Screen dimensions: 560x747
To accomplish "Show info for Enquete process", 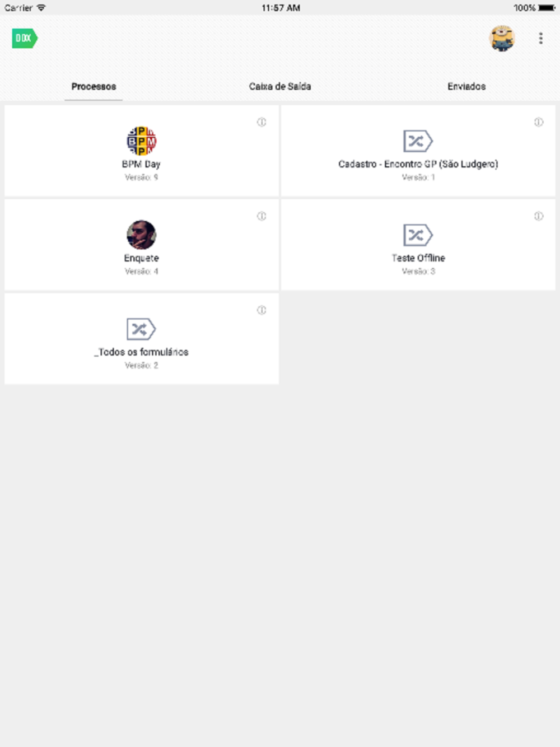I will [262, 216].
